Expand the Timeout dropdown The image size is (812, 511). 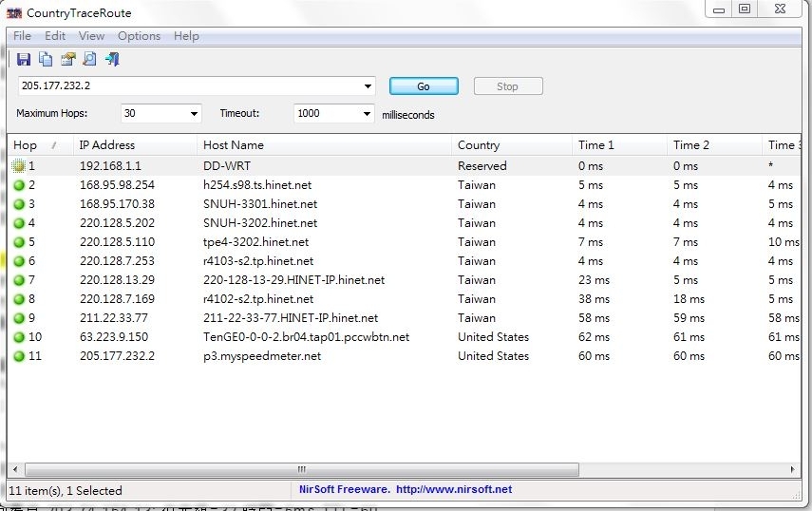point(367,114)
